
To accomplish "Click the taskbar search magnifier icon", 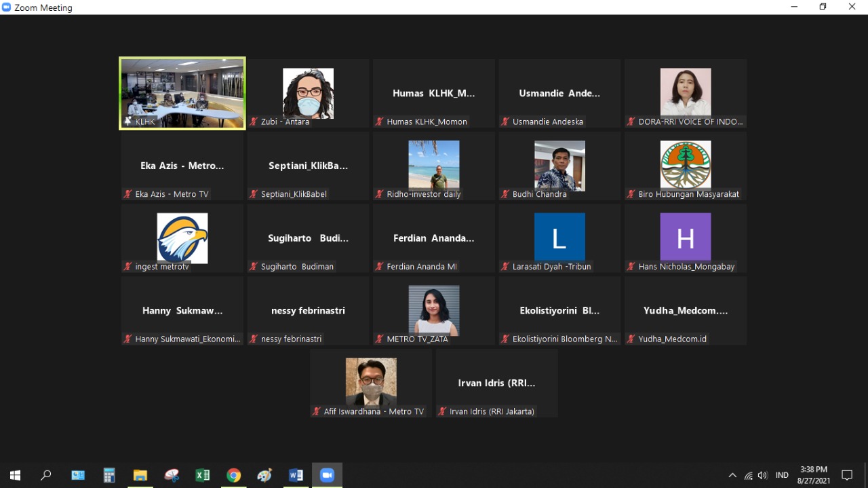I will (46, 475).
